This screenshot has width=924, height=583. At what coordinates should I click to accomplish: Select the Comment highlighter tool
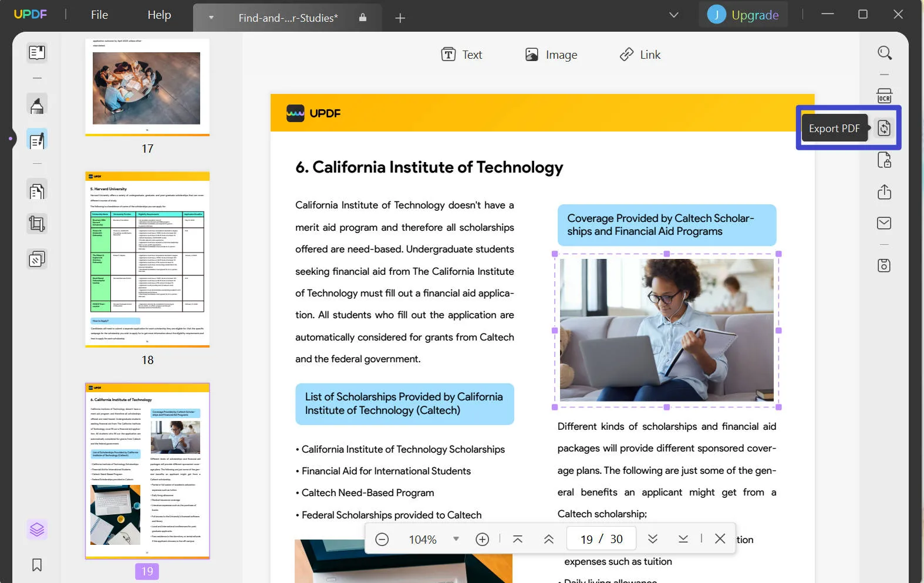pyautogui.click(x=37, y=106)
